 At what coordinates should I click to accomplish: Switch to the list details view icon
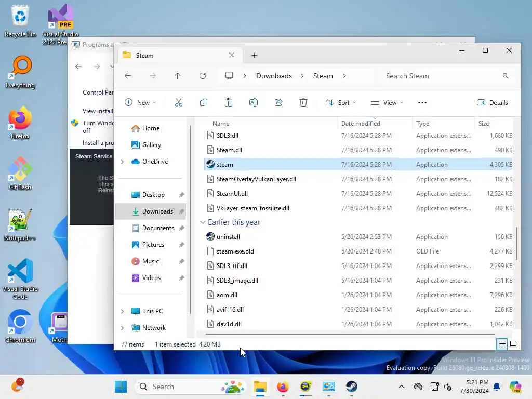(x=502, y=344)
